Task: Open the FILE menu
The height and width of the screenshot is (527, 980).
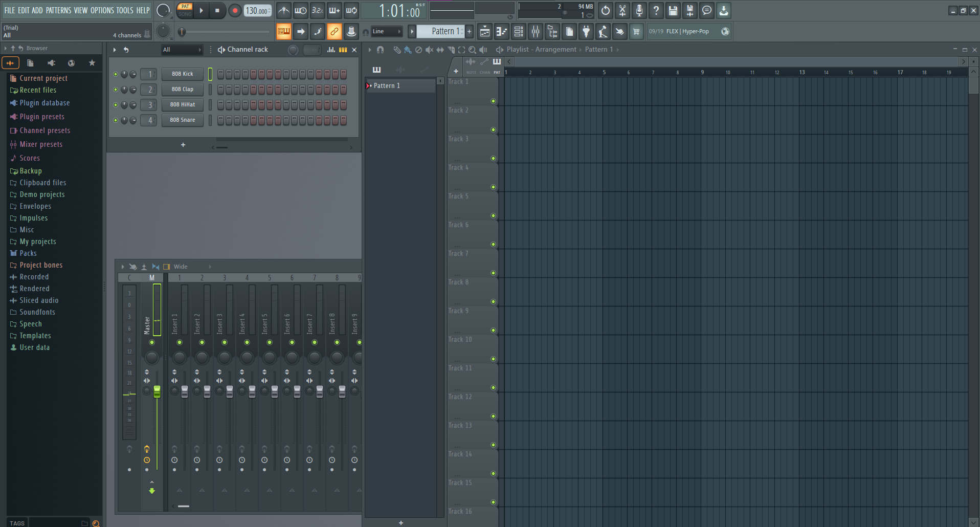Action: pos(10,10)
